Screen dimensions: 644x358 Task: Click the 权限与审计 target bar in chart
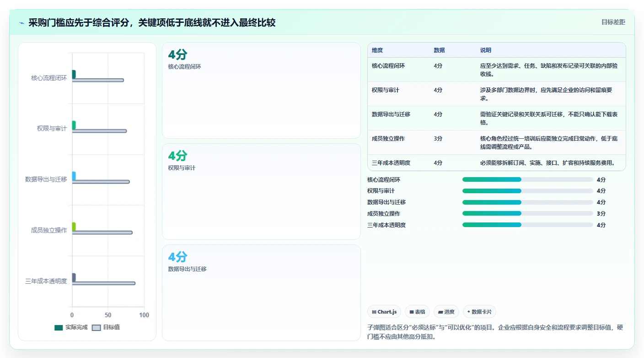(x=99, y=131)
